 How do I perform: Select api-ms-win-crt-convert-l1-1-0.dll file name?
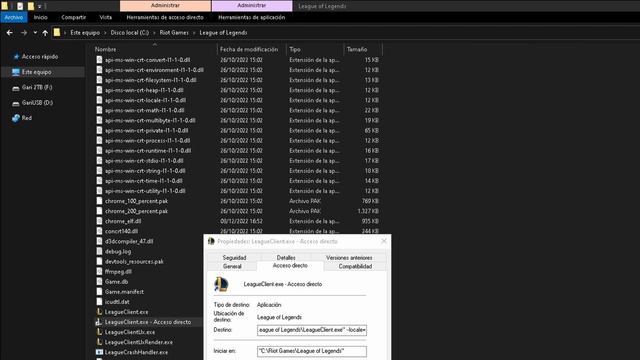147,60
